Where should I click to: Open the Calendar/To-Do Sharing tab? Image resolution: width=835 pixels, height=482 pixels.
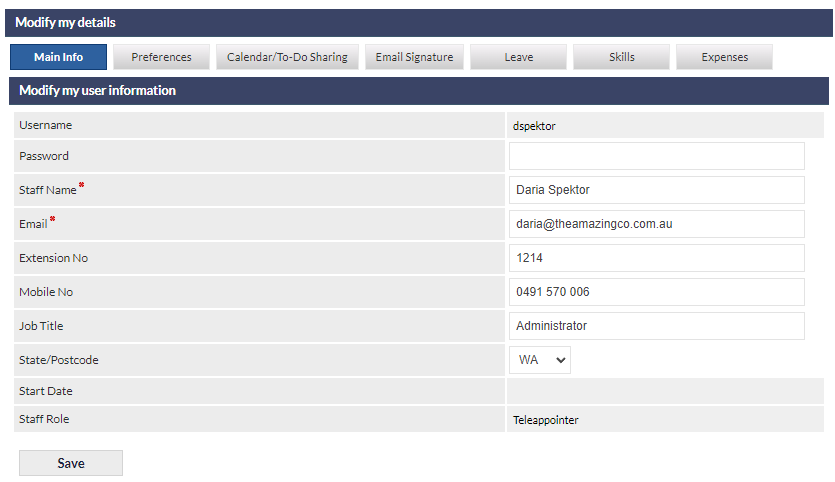pos(287,57)
